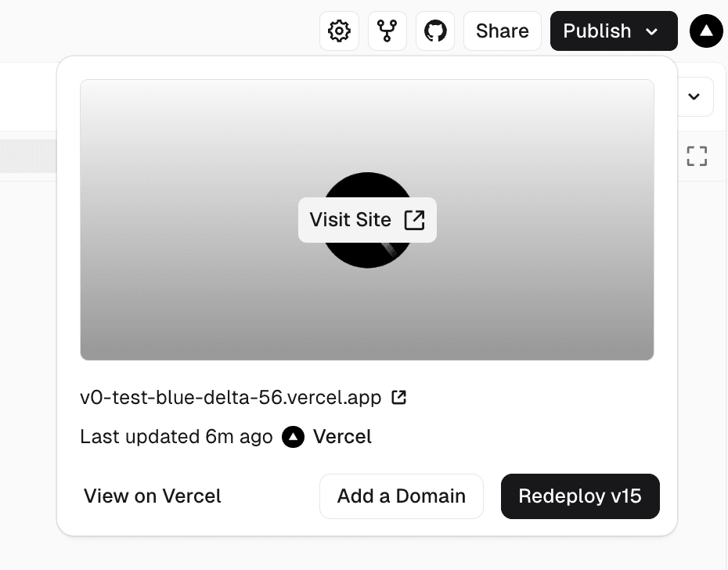This screenshot has width=728, height=570.
Task: Enter fullscreen using the expand icon
Action: pos(696,156)
